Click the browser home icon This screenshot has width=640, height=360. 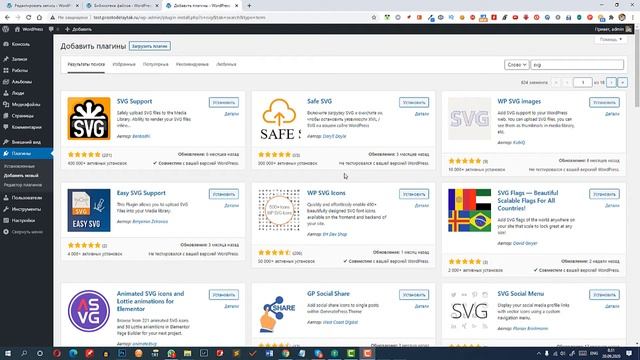pyautogui.click(x=39, y=18)
